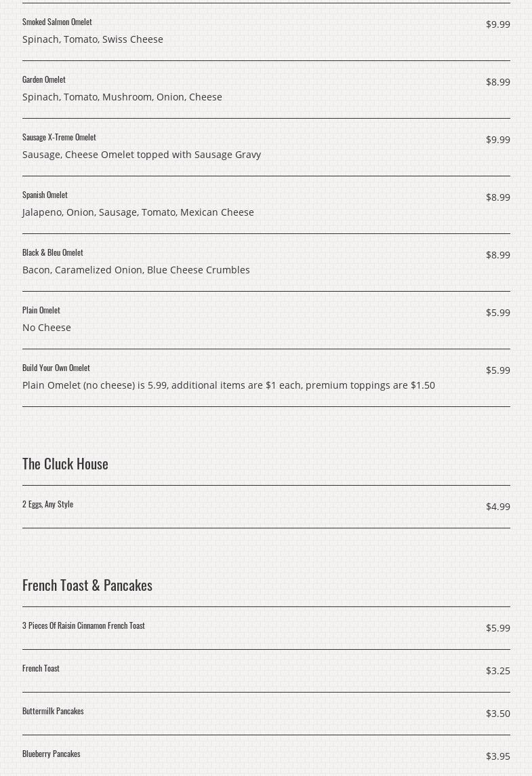Viewport: 532px width, 776px height.
Task: Click the $3.25 French Toast price
Action: tap(497, 671)
